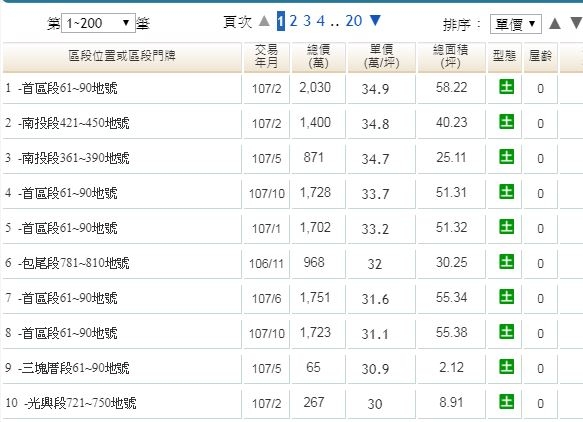Screen dimensions: 583x422
Task: Select 南投段361~390地號 entry
Action: pyautogui.click(x=75, y=158)
